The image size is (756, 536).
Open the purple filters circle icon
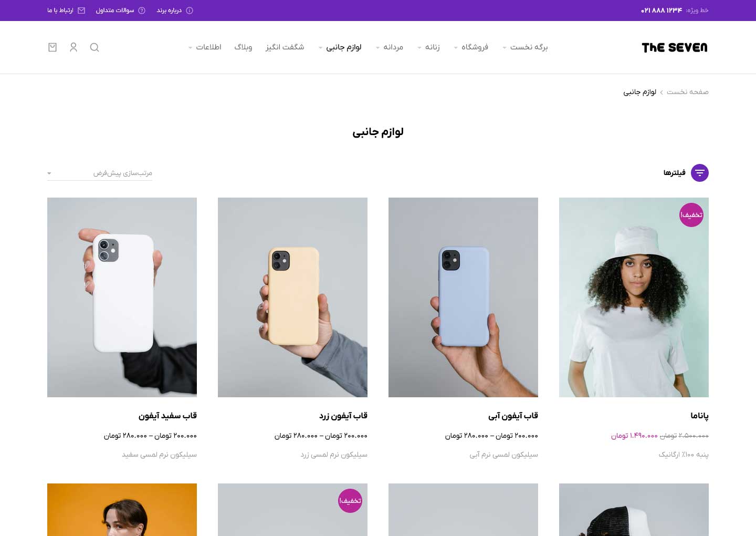click(700, 173)
